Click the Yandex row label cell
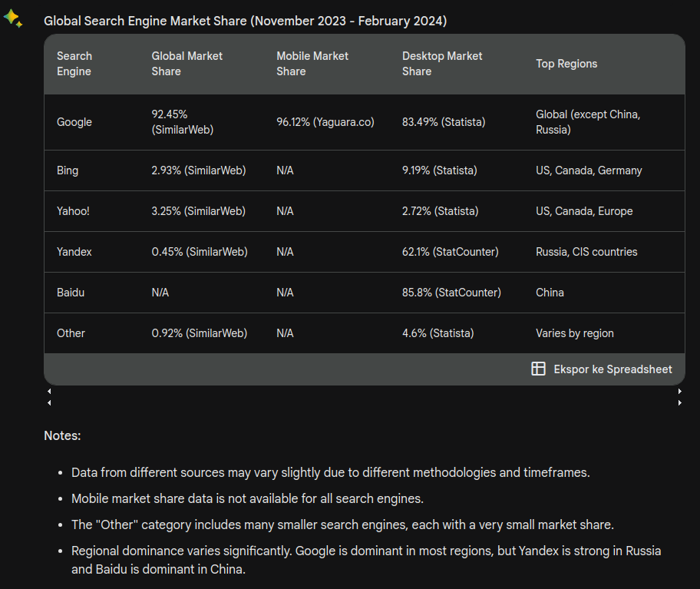Image resolution: width=700 pixels, height=589 pixels. click(x=74, y=252)
